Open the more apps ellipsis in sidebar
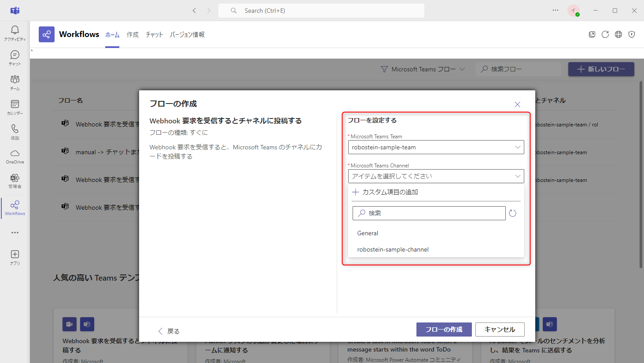This screenshot has width=644, height=363. 15,233
